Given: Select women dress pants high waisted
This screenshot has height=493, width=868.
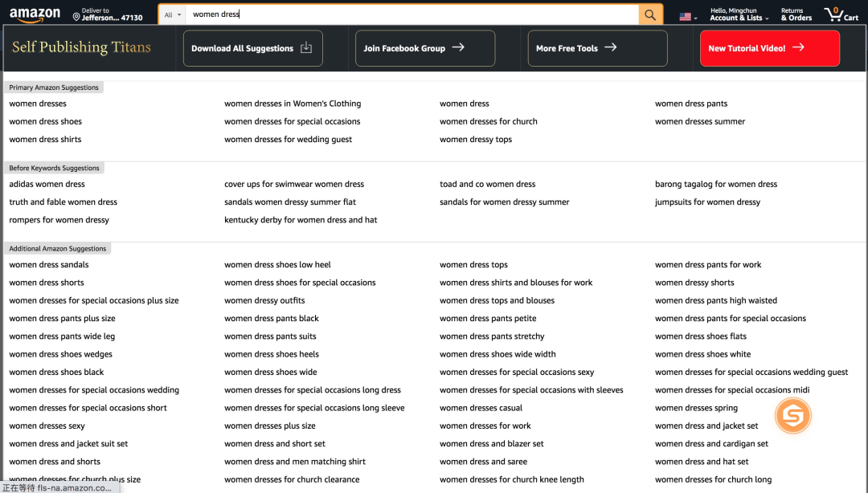Looking at the screenshot, I should (716, 301).
